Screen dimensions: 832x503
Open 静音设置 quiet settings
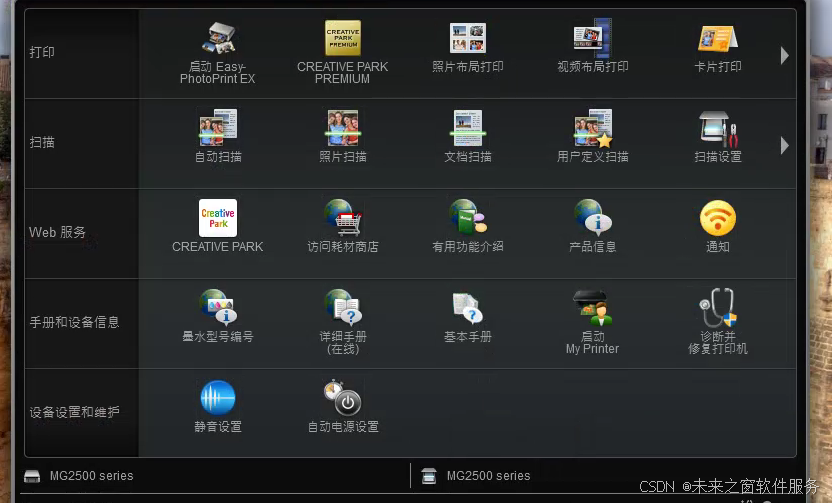[x=218, y=406]
